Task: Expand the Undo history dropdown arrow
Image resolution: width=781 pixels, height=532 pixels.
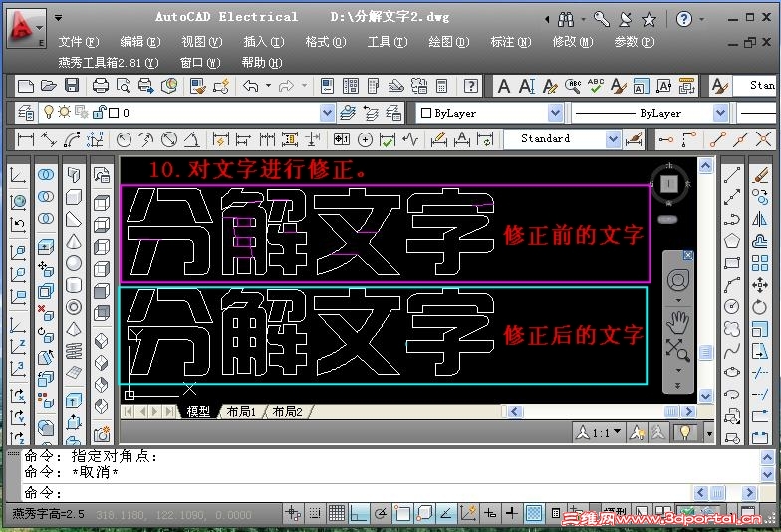Action: coord(268,86)
